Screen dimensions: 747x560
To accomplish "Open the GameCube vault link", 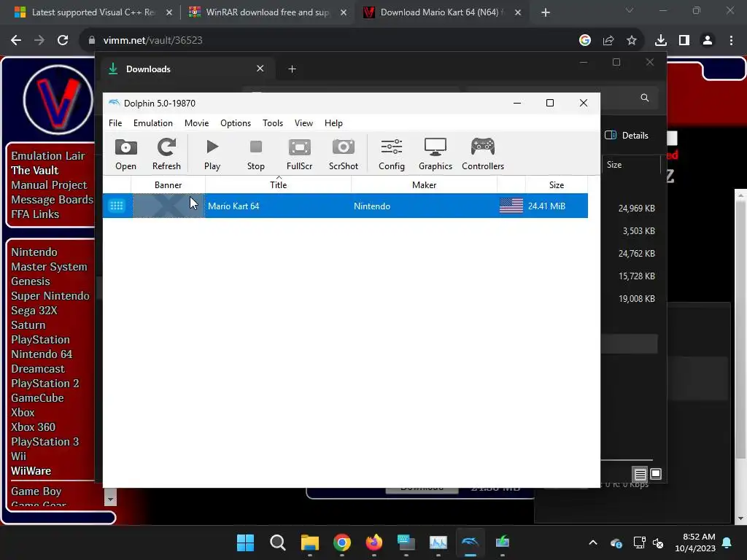I will click(37, 398).
